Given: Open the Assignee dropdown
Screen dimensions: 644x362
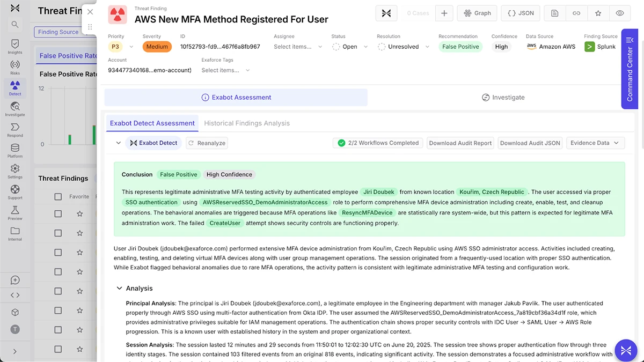Looking at the screenshot, I should (298, 47).
